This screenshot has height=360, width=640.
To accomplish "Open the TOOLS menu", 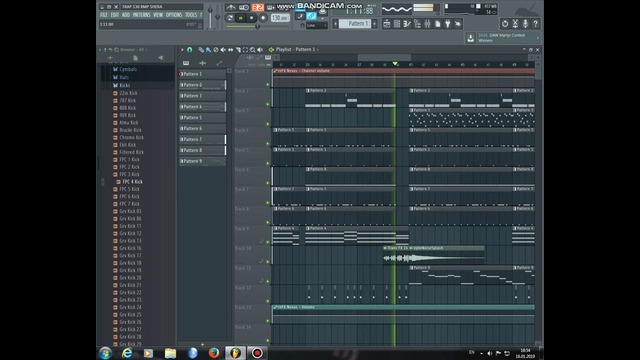I will 191,15.
